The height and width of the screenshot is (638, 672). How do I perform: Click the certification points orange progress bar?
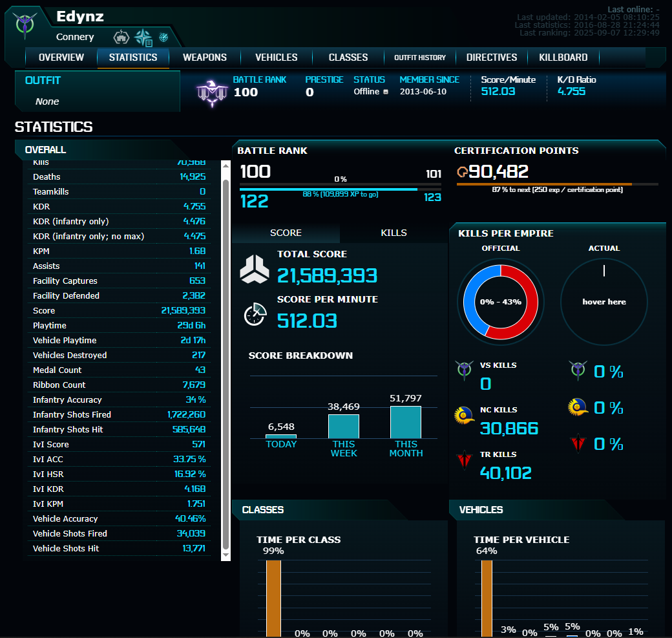tap(557, 184)
